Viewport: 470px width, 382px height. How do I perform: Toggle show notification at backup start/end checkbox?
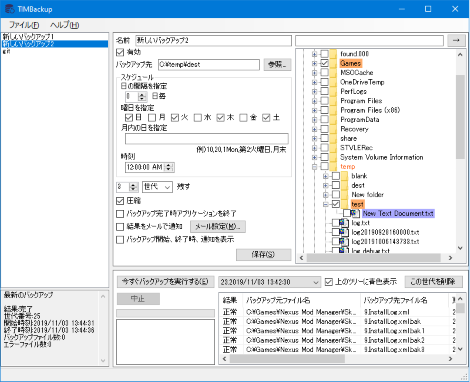pyautogui.click(x=120, y=240)
